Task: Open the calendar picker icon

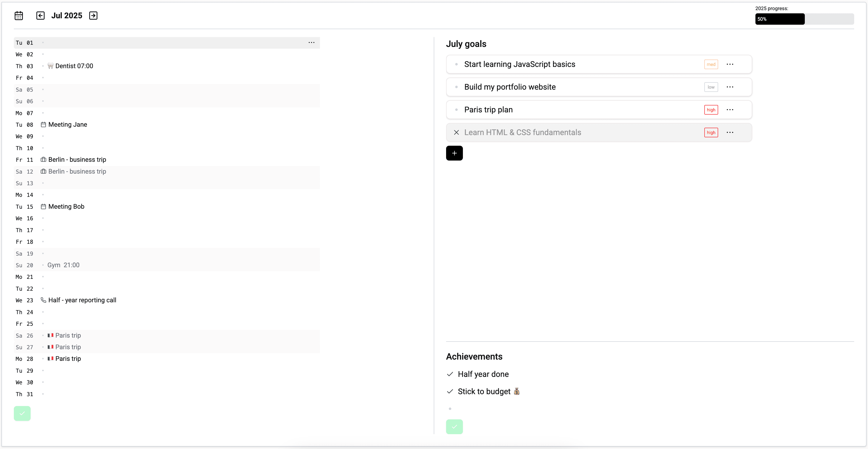Action: pos(19,16)
